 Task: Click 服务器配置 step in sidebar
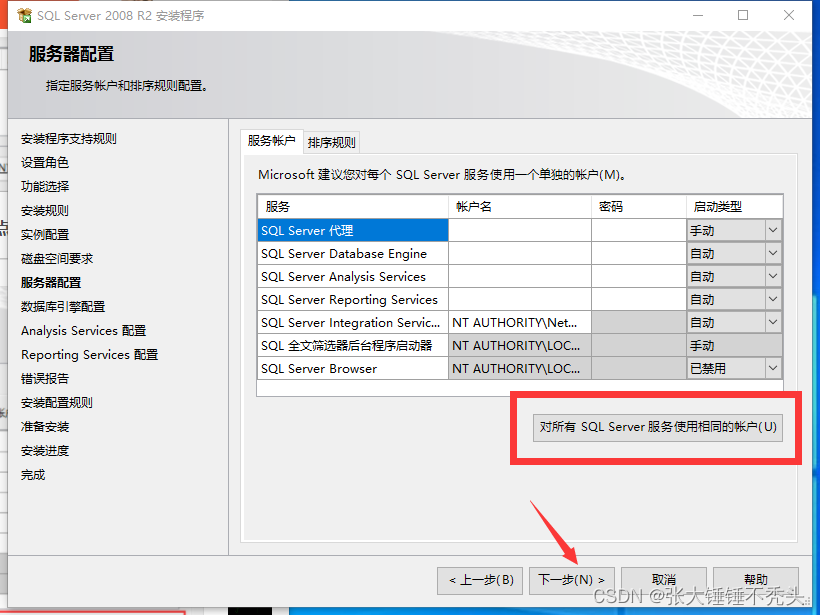(x=51, y=282)
